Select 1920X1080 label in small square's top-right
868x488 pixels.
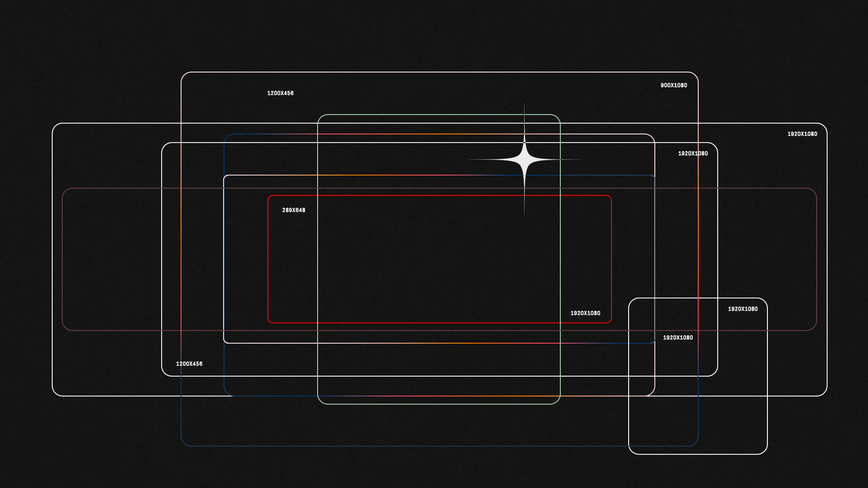click(x=743, y=310)
